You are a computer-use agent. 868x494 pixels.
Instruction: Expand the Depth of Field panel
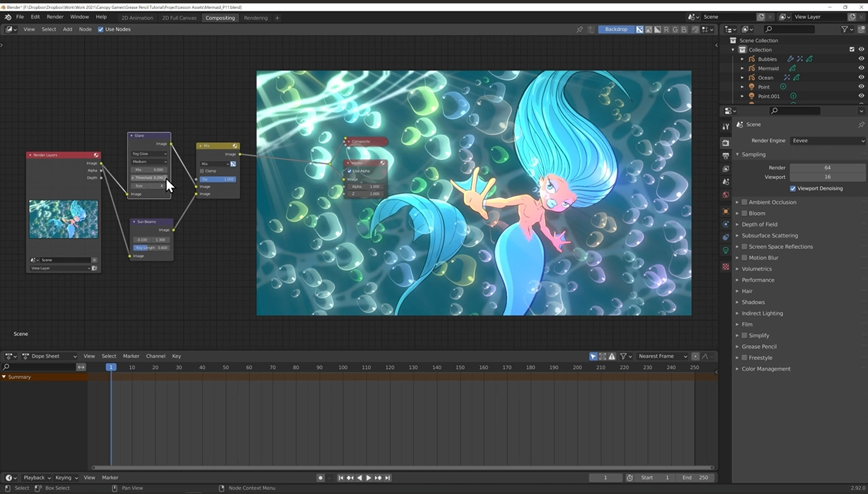click(x=759, y=224)
